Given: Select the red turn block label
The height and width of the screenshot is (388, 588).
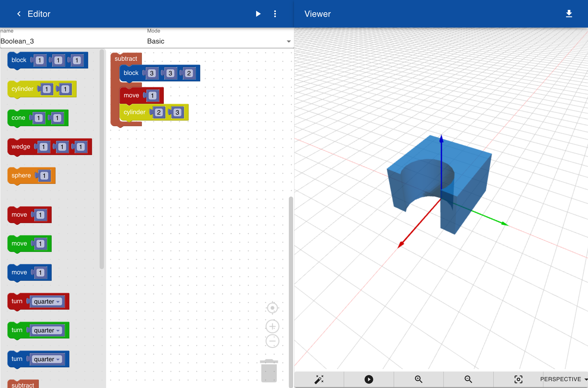Looking at the screenshot, I should click(17, 301).
